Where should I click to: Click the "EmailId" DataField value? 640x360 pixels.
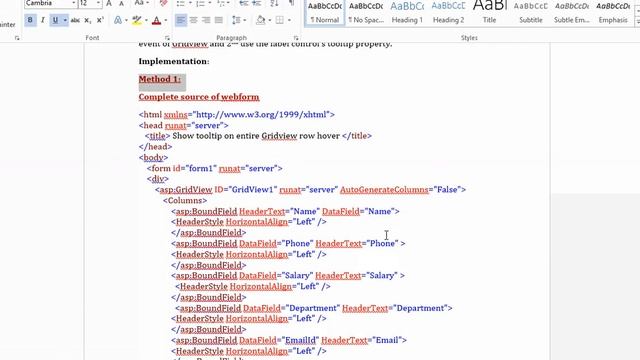click(x=300, y=340)
